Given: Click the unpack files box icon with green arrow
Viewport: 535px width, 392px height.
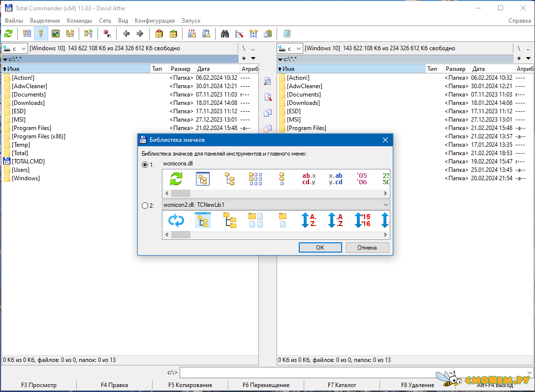Looking at the screenshot, I should coord(173,33).
